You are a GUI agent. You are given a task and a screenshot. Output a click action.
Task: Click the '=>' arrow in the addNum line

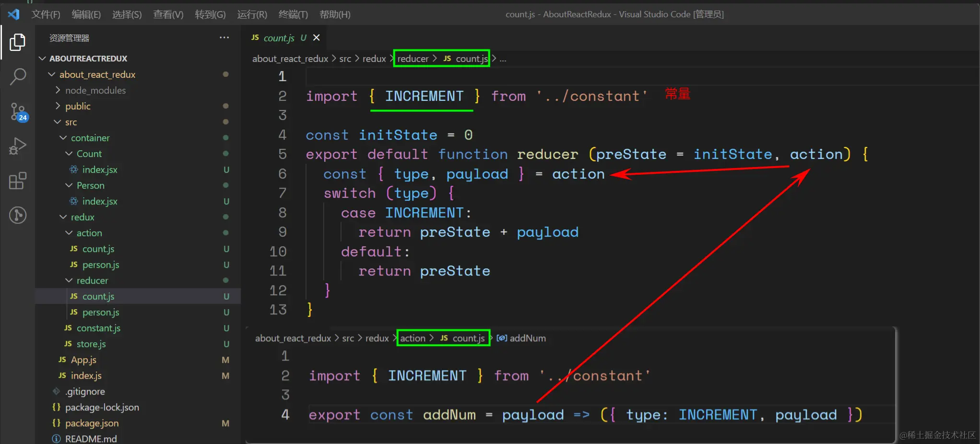[x=581, y=415]
